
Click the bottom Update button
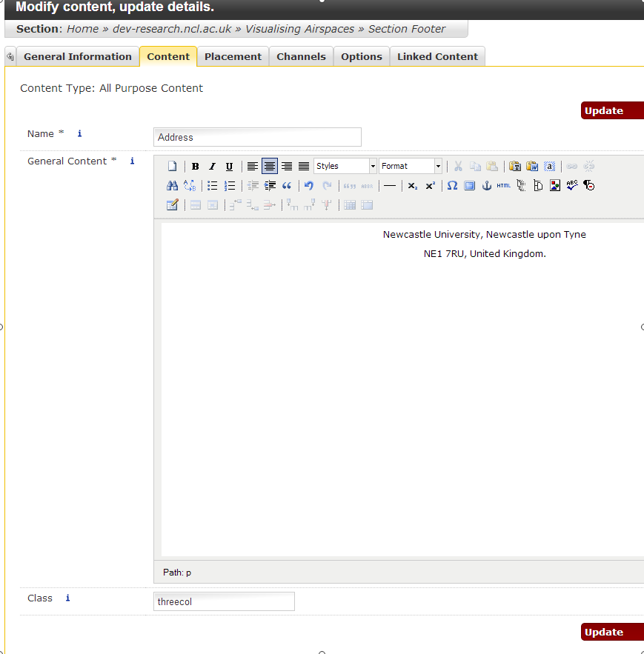point(611,633)
